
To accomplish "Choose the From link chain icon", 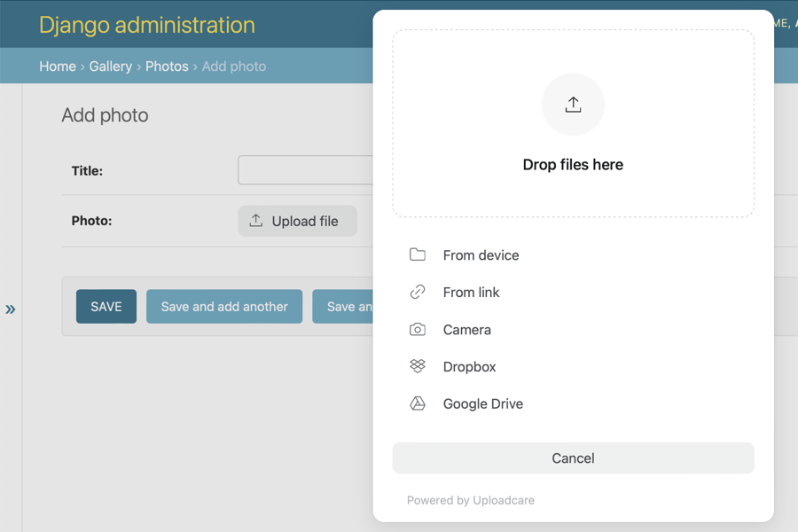I will (418, 293).
